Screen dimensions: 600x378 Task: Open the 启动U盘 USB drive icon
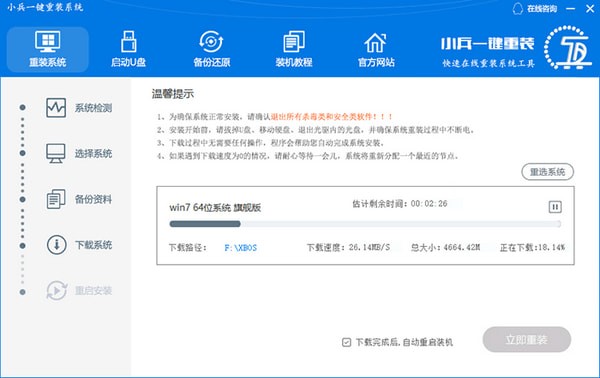click(129, 41)
